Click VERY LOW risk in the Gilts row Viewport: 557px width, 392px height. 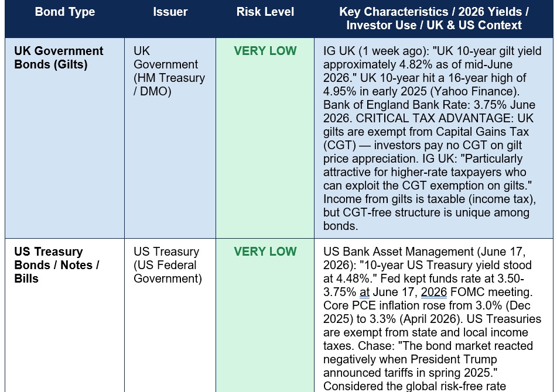[x=265, y=51]
